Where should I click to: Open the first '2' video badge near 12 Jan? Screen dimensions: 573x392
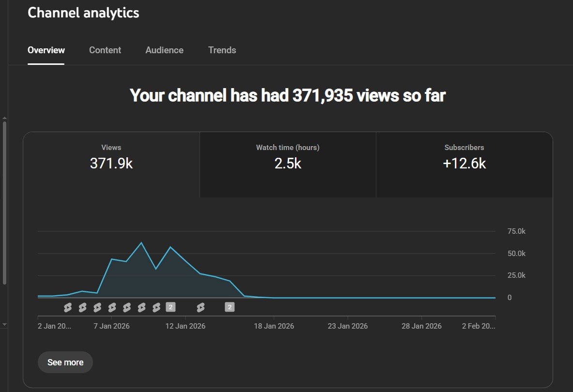coord(170,307)
